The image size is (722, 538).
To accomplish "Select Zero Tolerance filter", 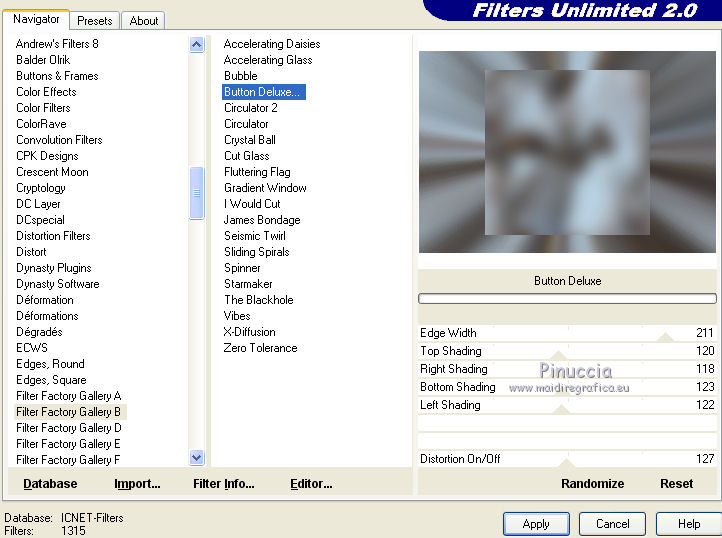I will [260, 348].
